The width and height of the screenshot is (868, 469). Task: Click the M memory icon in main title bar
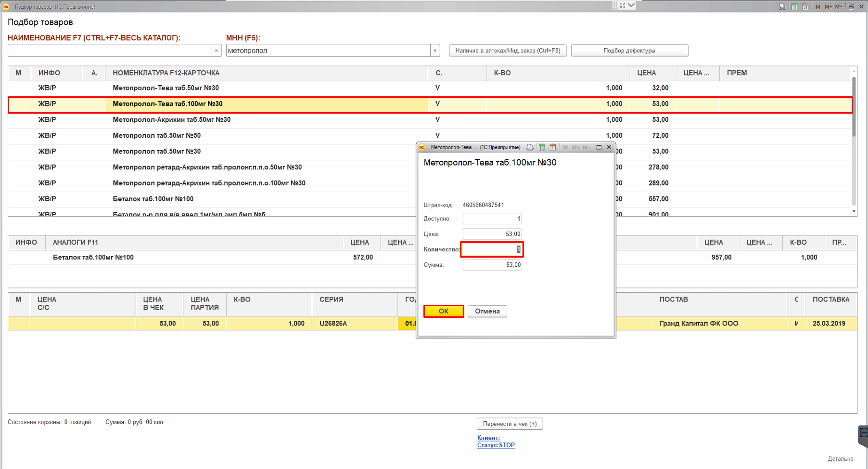817,7
